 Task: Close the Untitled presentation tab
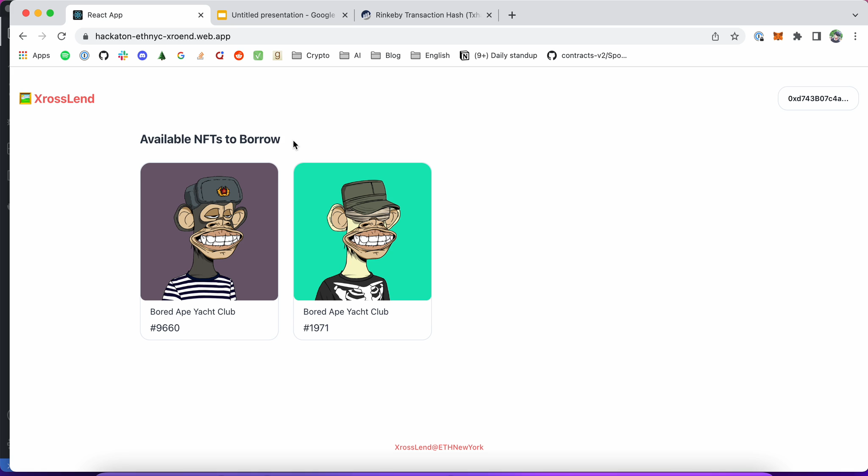coord(345,15)
